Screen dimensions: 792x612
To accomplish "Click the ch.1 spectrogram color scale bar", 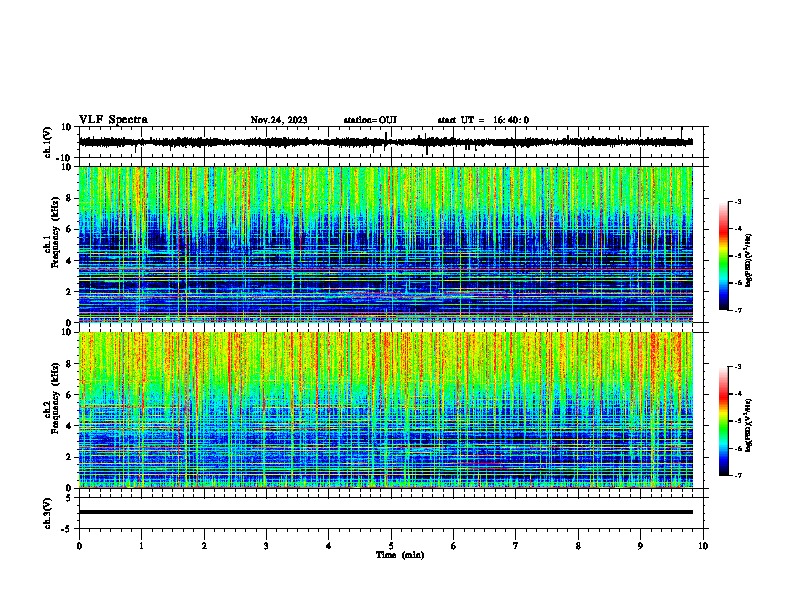I will click(723, 256).
